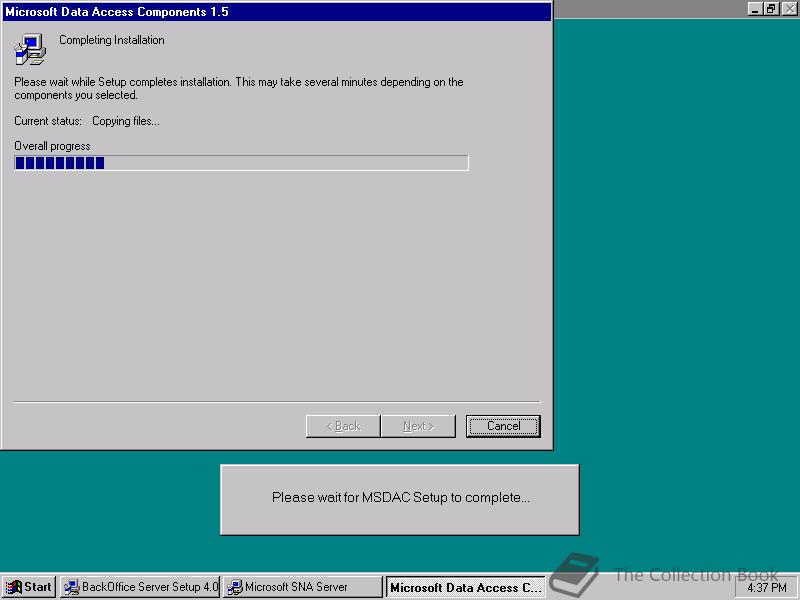This screenshot has width=800, height=600.
Task: Click the Microsoft SNA Server taskbar icon
Action: (235, 587)
